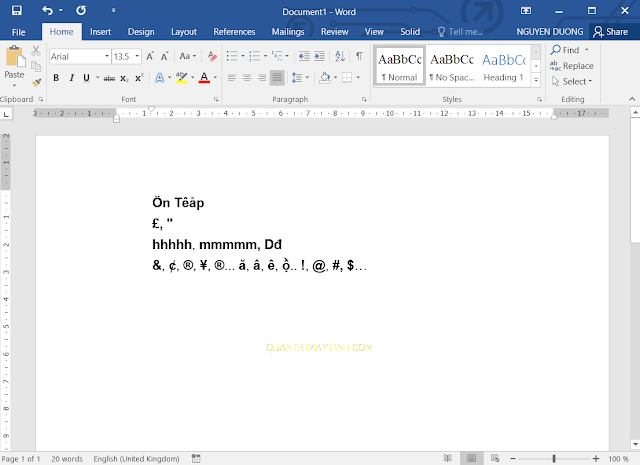640x465 pixels.
Task: Select the Center alignment icon
Action: click(246, 78)
